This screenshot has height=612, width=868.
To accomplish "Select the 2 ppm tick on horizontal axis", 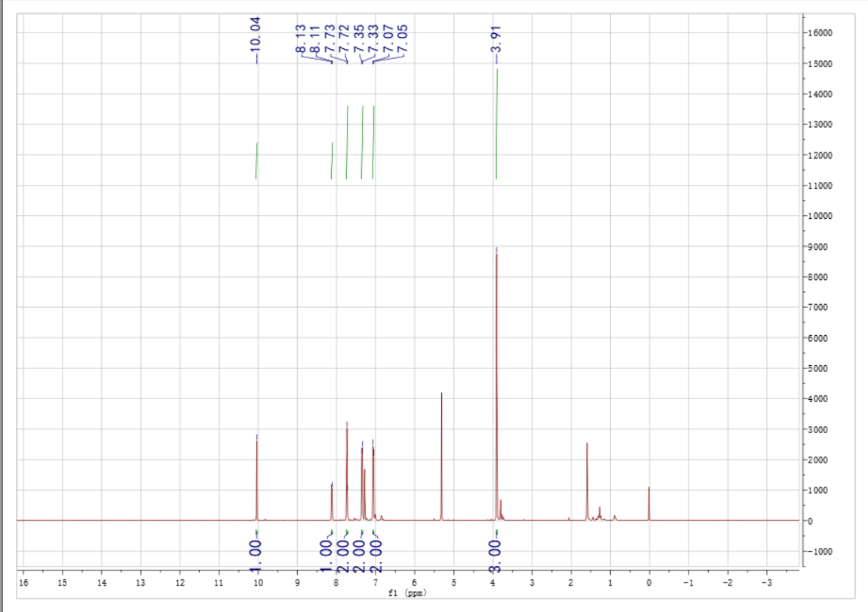I will [x=571, y=583].
